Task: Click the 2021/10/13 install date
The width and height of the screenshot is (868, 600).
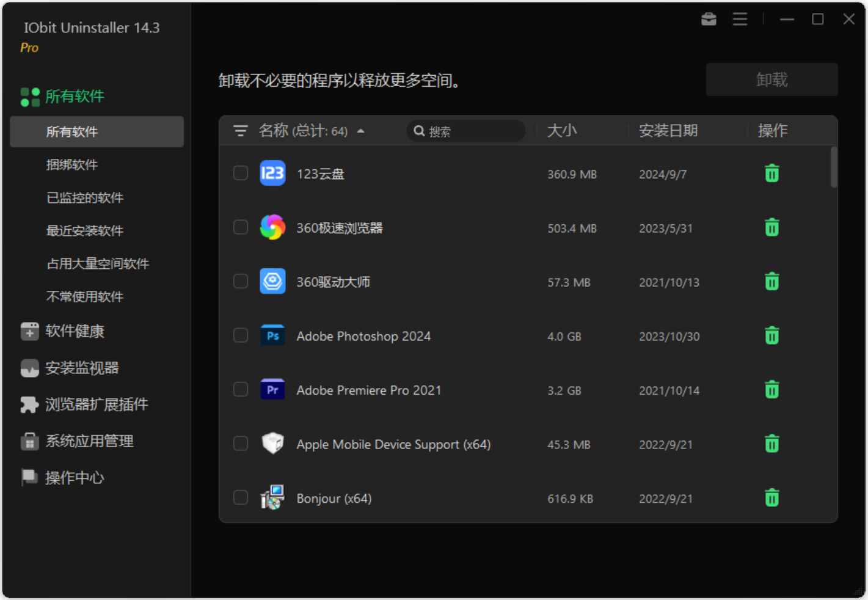Action: coord(669,282)
